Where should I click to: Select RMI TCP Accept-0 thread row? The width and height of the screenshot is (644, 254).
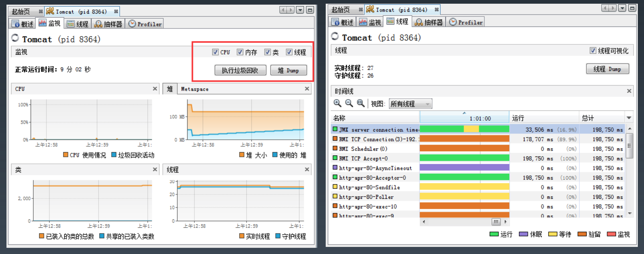pos(478,158)
